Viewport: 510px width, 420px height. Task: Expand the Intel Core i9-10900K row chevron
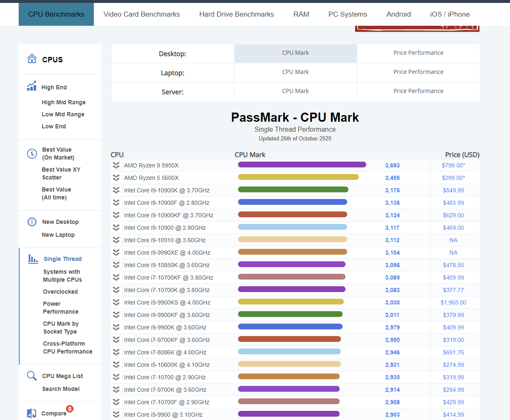click(x=116, y=190)
